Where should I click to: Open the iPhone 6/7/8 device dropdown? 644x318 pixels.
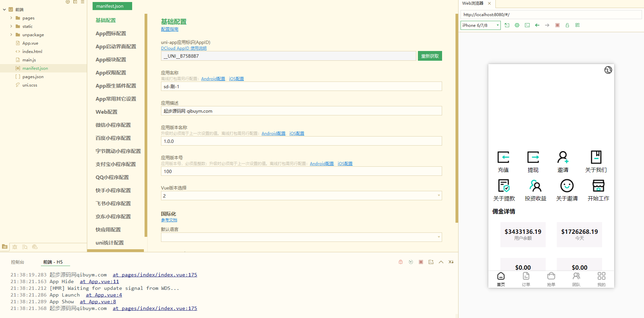(x=481, y=25)
